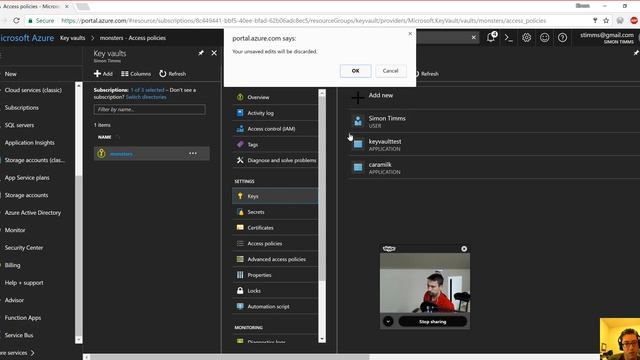Screen dimensions: 640x360
Task: Expand the Skype preview dropdown arrow
Action: point(388,322)
